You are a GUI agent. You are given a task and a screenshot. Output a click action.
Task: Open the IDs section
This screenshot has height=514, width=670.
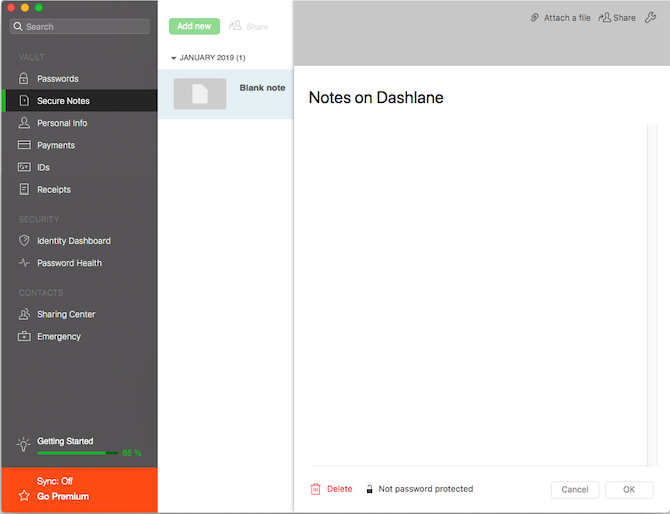(80, 167)
